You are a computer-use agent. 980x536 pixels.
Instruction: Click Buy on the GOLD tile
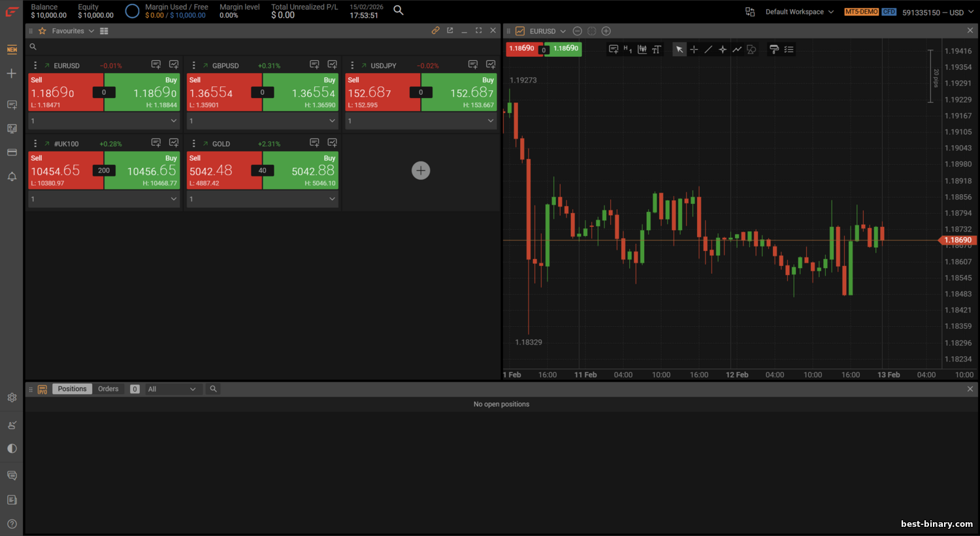(x=301, y=171)
